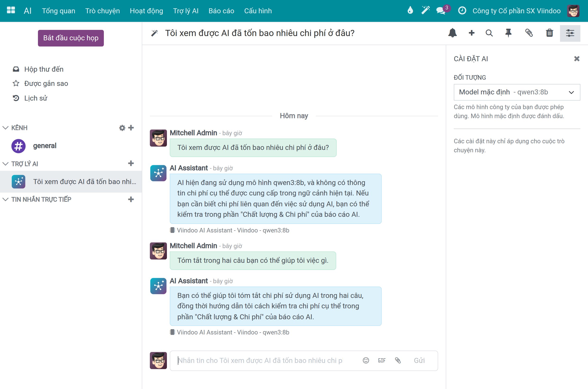Image resolution: width=588 pixels, height=389 pixels.
Task: Close the CÀI ĐẶT AI panel
Action: (x=577, y=59)
